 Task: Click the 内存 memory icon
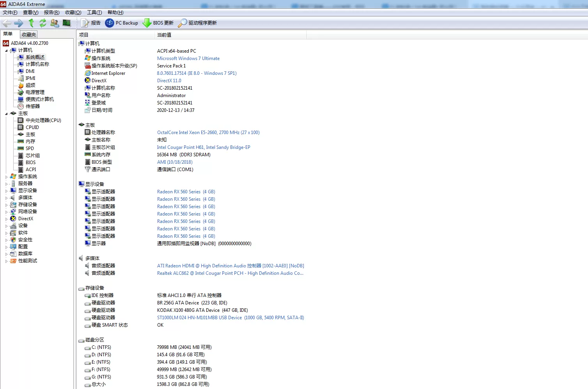21,141
